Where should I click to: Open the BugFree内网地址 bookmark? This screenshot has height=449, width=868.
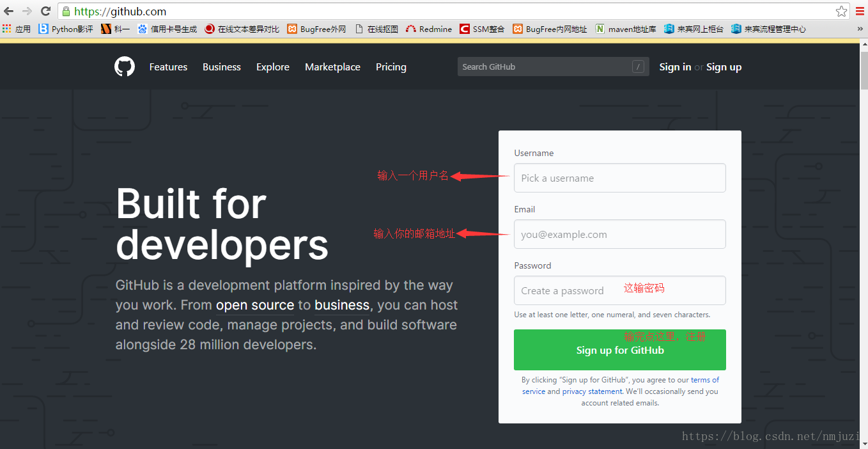coord(550,29)
